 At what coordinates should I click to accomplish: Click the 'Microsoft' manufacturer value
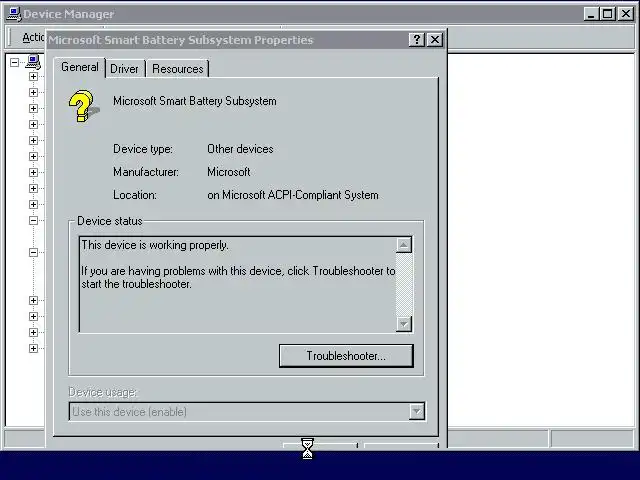point(229,172)
